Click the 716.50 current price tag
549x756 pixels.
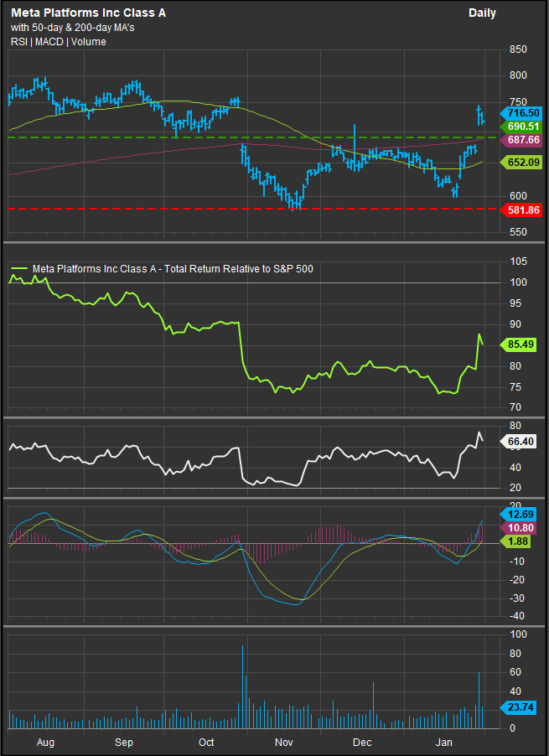pos(523,112)
